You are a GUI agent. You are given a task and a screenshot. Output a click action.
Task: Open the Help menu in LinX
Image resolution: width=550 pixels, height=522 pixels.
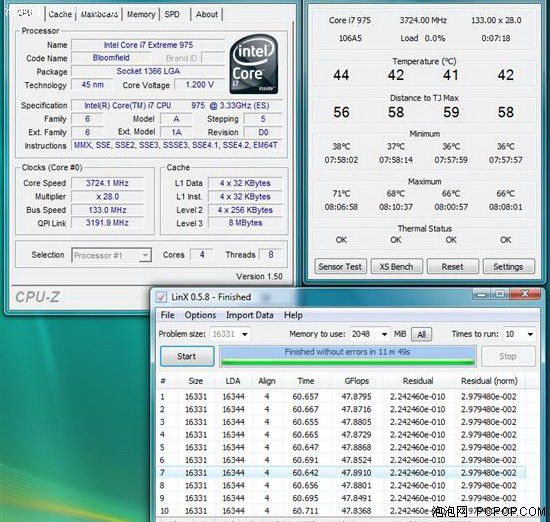[293, 315]
